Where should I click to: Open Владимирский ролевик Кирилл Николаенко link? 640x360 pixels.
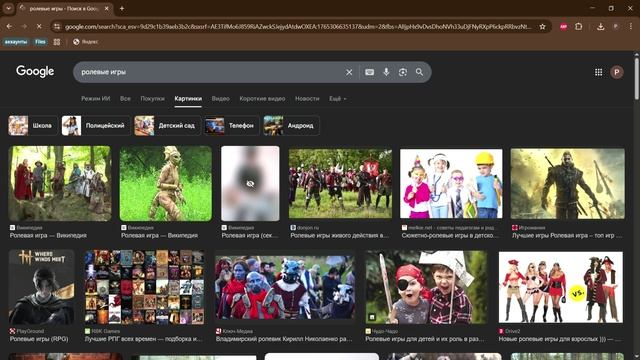pyautogui.click(x=284, y=339)
